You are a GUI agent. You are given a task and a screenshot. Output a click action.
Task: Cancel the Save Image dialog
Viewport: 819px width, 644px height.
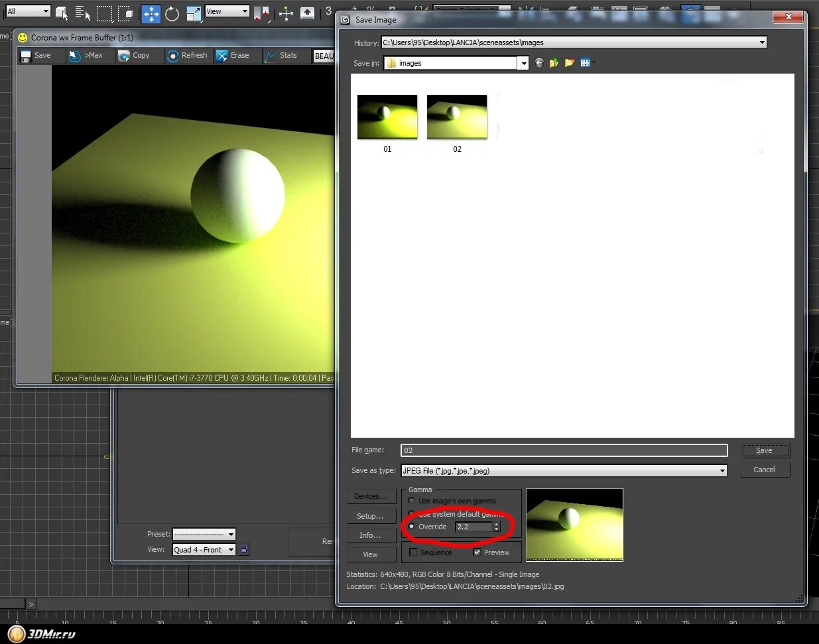tap(765, 470)
